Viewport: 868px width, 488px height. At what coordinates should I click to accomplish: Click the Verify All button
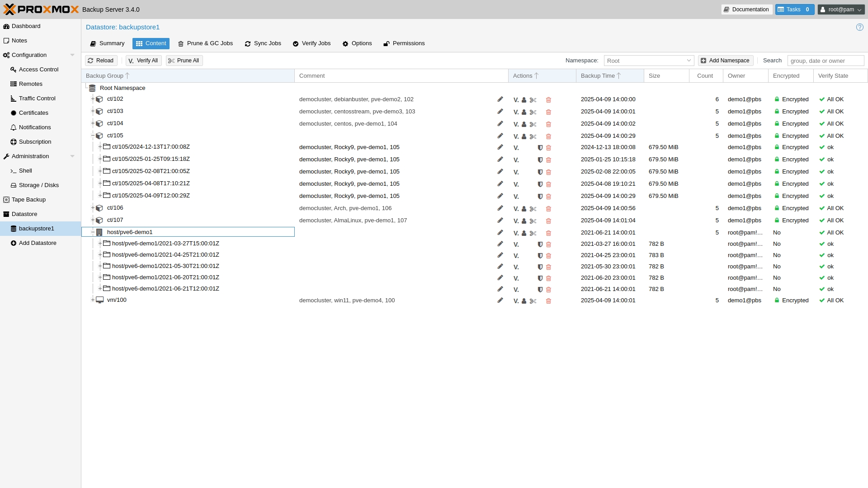143,60
